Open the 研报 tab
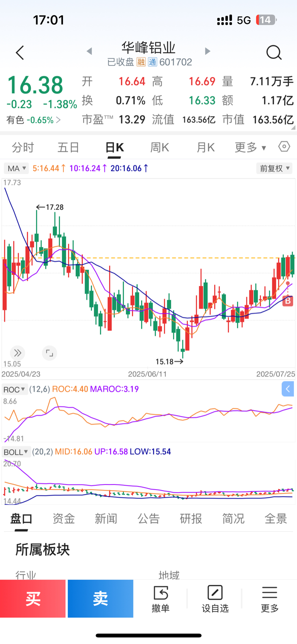Image resolution: width=297 pixels, height=644 pixels. pos(191,519)
